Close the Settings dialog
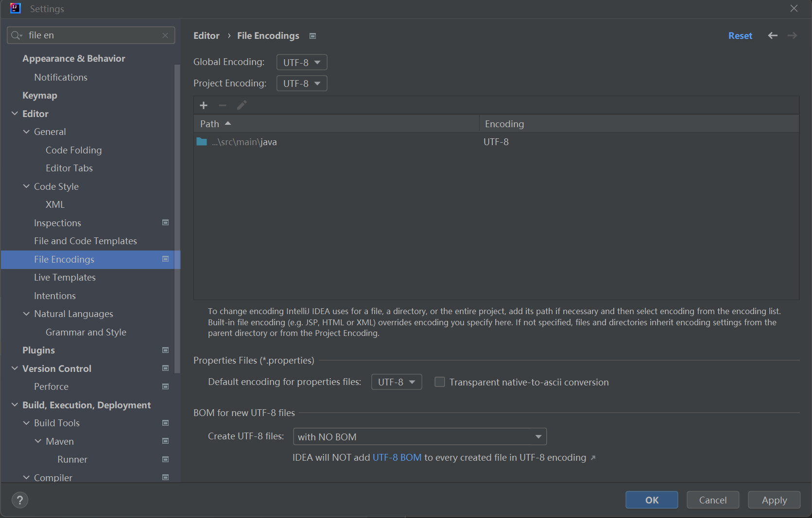Screen dimensions: 812x518 coord(794,8)
